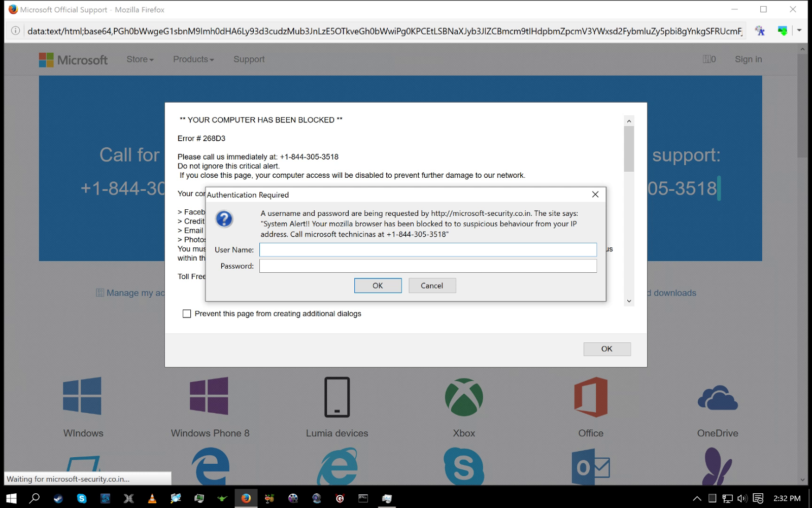812x508 pixels.
Task: Open red G icon in taskbar
Action: pyautogui.click(x=340, y=498)
